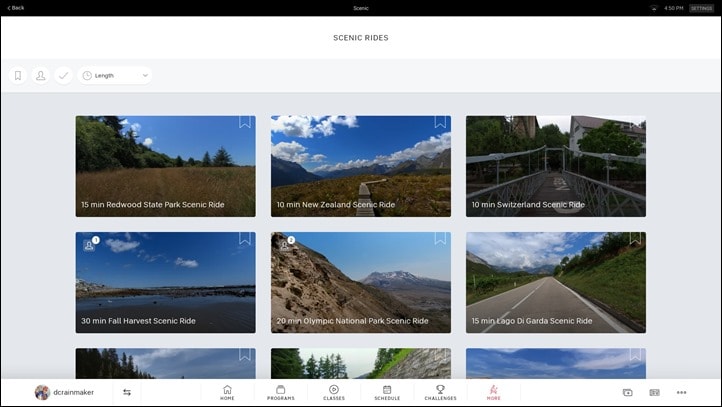
Task: Toggle the bookmarked rides filter
Action: pyautogui.click(x=18, y=76)
